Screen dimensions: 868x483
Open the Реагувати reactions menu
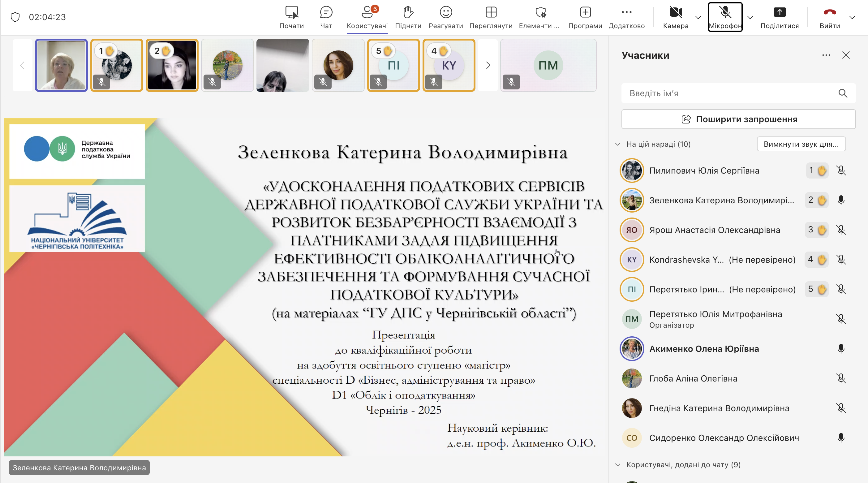click(445, 17)
